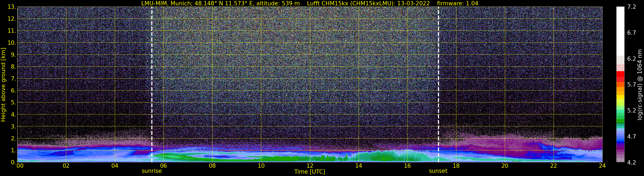Click the 12 tick on the time axis
This screenshot has height=176, width=644.
coord(310,166)
